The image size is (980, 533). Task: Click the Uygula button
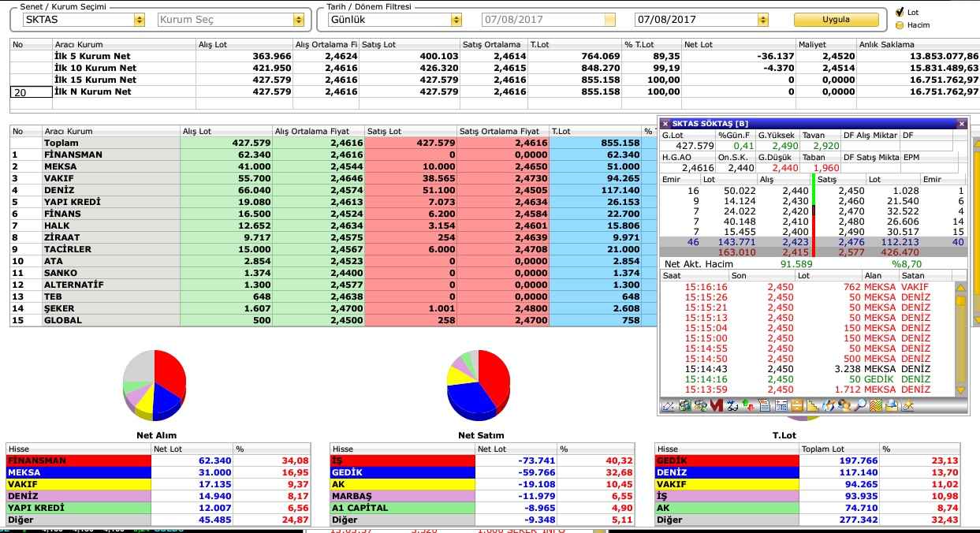836,20
